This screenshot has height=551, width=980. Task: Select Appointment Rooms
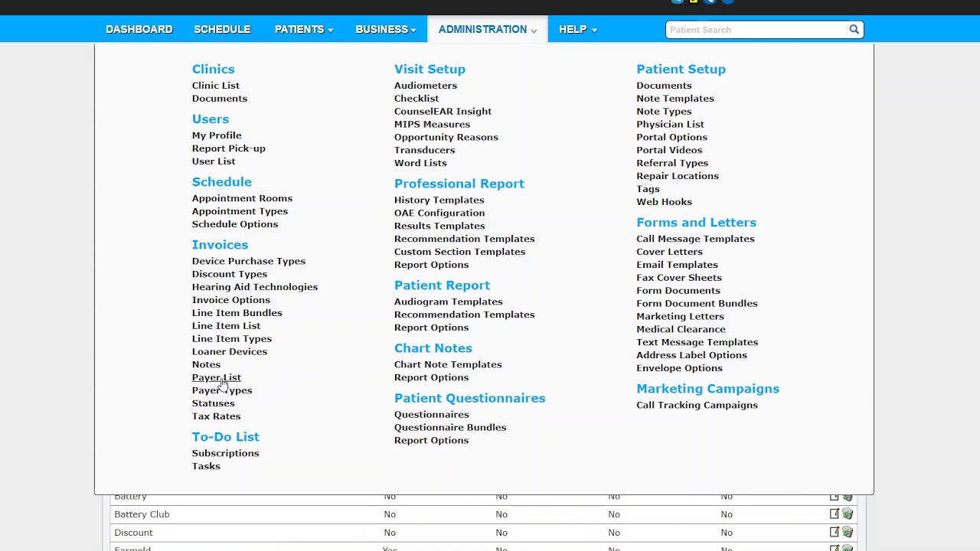pos(242,198)
